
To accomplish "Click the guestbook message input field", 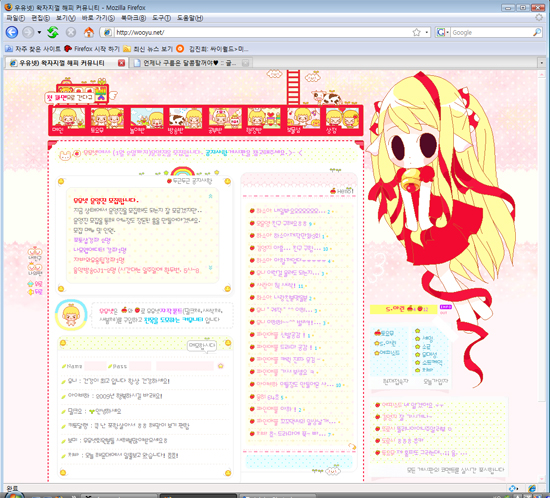I will tap(185, 366).
